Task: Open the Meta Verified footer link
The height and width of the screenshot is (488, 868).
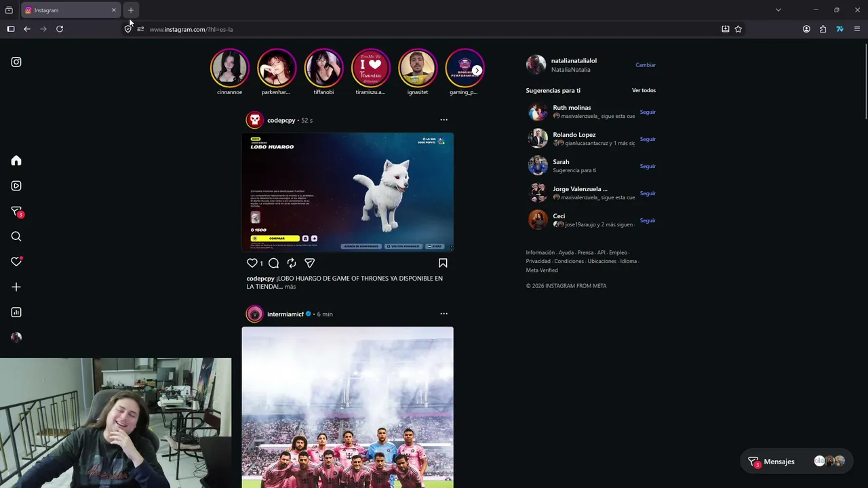Action: pos(542,270)
